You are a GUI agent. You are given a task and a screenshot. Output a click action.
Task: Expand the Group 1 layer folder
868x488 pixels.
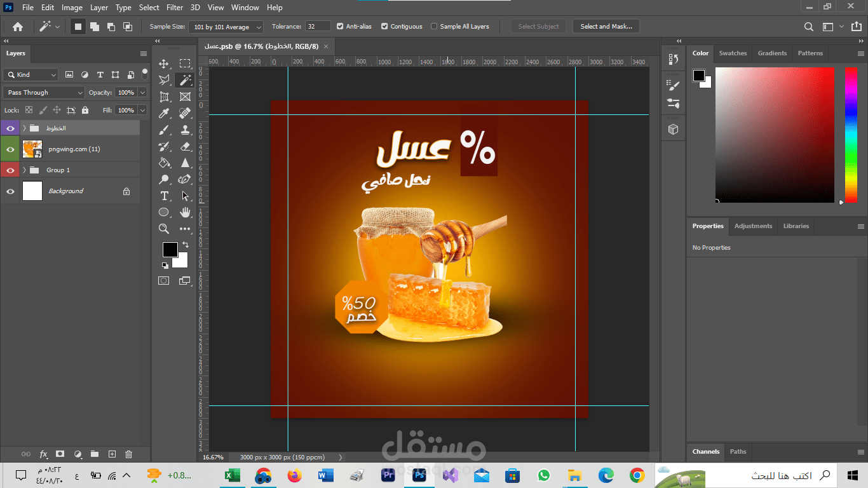pyautogui.click(x=24, y=170)
